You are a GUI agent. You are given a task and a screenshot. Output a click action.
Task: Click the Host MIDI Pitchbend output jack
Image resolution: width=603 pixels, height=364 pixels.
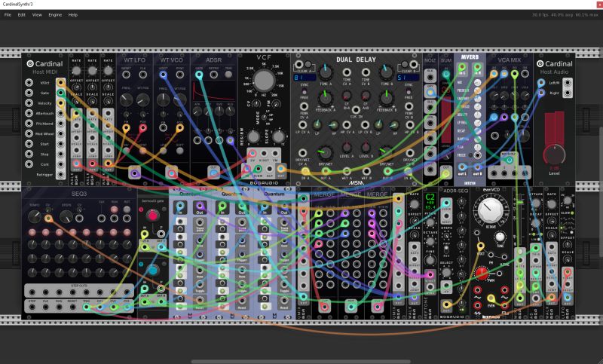pos(60,124)
